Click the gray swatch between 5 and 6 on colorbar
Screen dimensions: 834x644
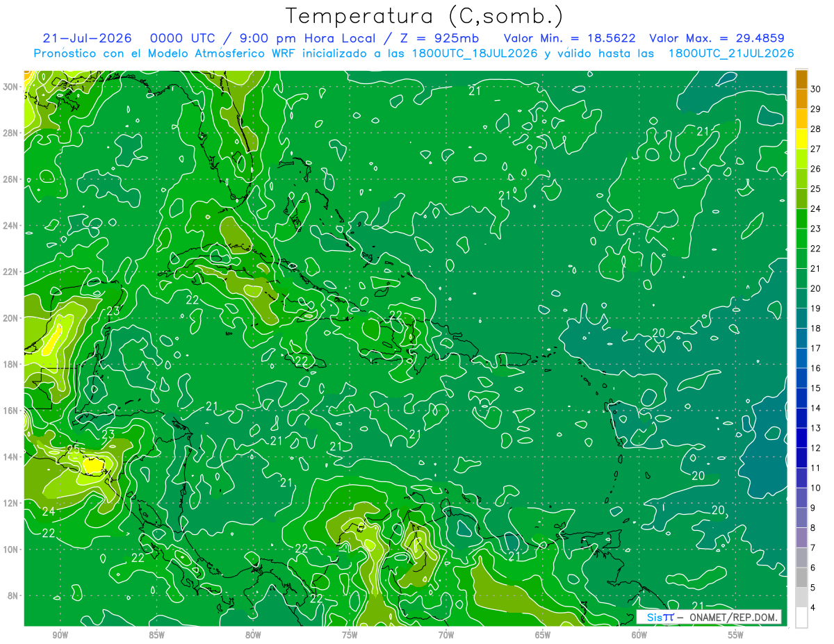click(x=801, y=577)
